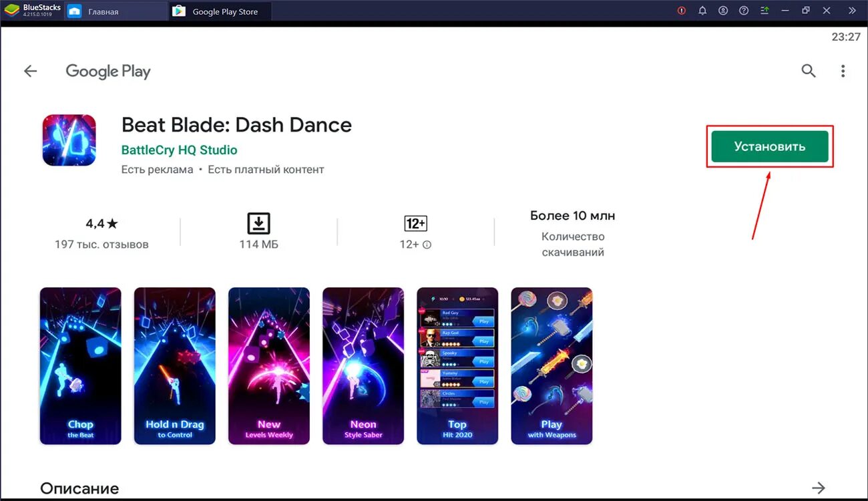
Task: Open the red alert icon in title bar
Action: [x=682, y=11]
